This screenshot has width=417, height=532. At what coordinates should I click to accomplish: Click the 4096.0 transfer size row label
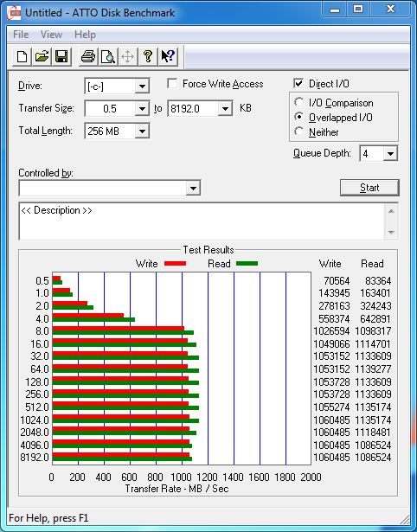tap(35, 445)
